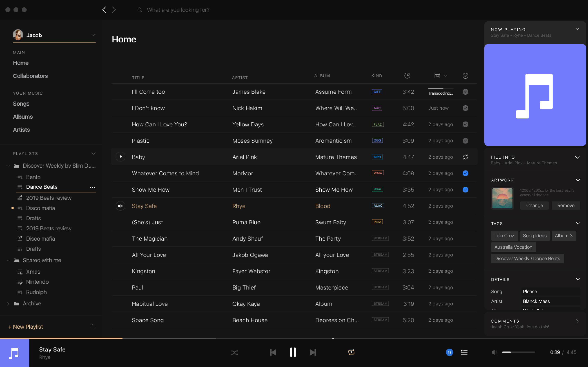This screenshot has width=588, height=367.
Task: Mute the volume speaker icon
Action: (x=494, y=352)
